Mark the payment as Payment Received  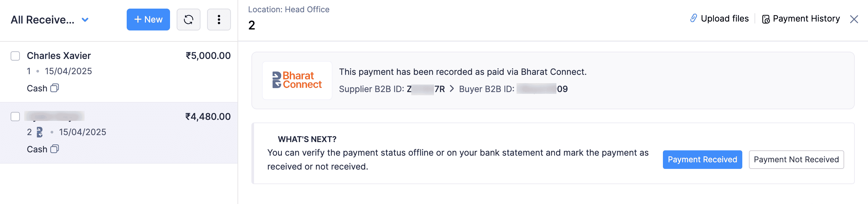(x=702, y=160)
